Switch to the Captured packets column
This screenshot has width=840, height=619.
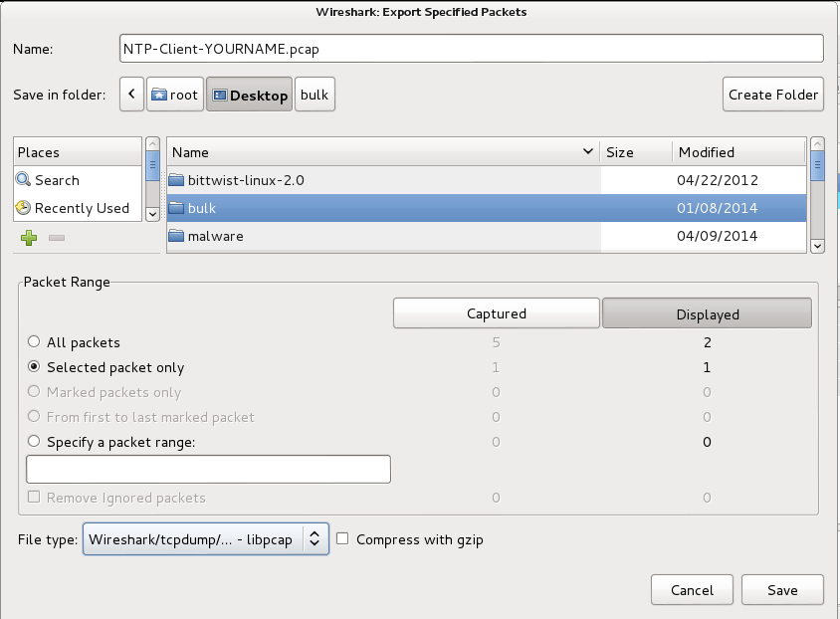[496, 313]
